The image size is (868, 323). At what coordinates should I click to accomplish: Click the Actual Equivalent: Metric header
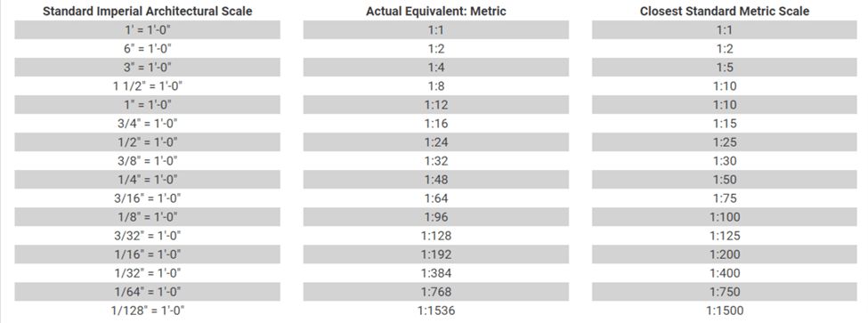click(x=435, y=11)
